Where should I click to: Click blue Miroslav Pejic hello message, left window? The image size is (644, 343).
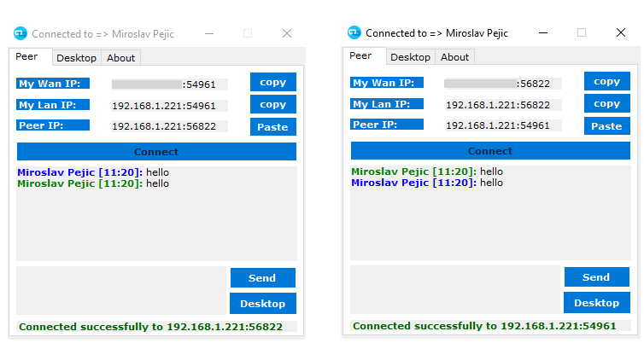click(93, 172)
